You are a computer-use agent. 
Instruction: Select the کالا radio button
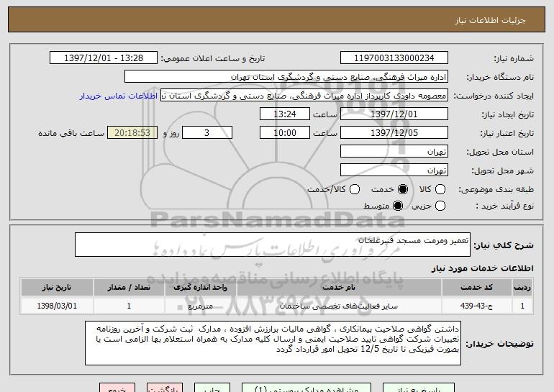click(x=440, y=189)
